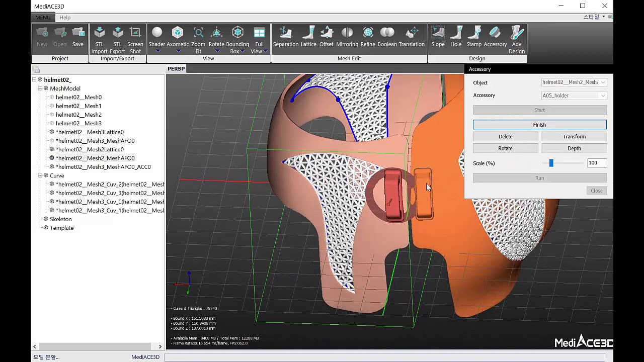Toggle visibility icon of helmet02__Mesh0
This screenshot has width=644, height=362.
click(x=52, y=97)
